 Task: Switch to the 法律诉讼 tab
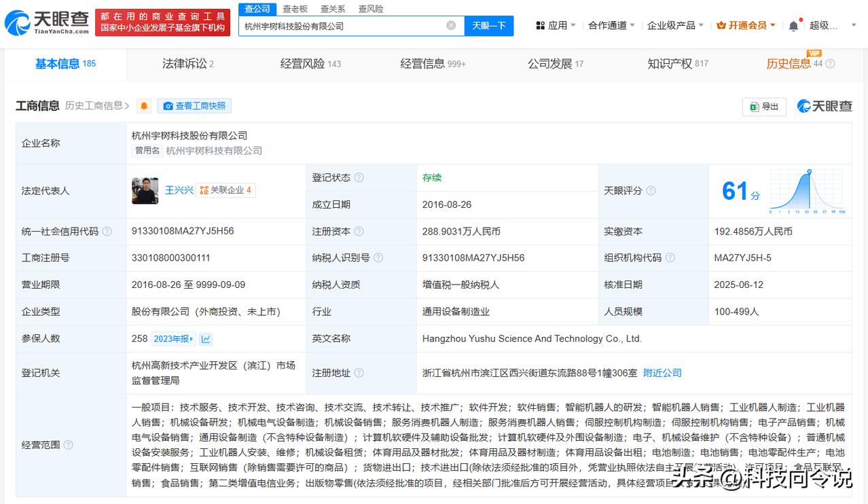click(188, 64)
